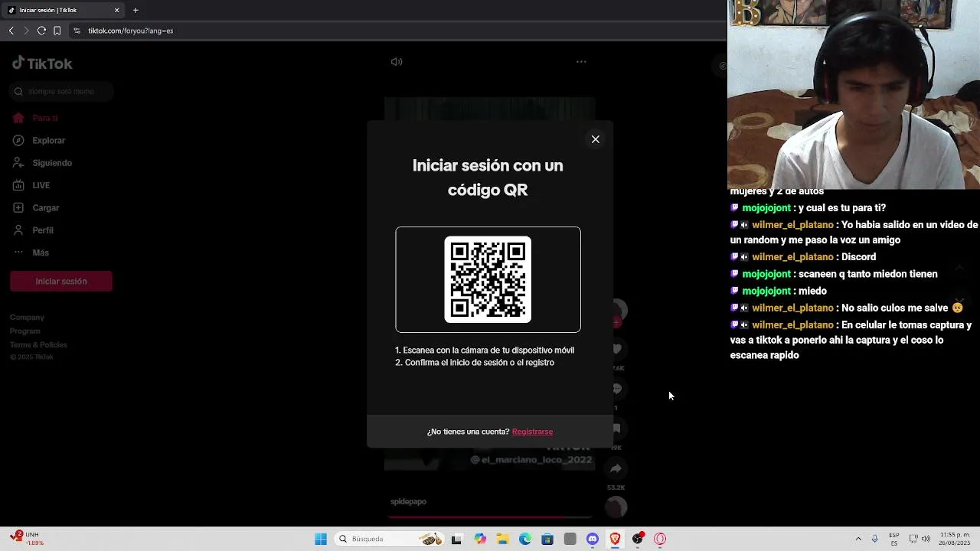Viewport: 980px width, 551px height.
Task: Click the share arrow on the video
Action: [616, 468]
